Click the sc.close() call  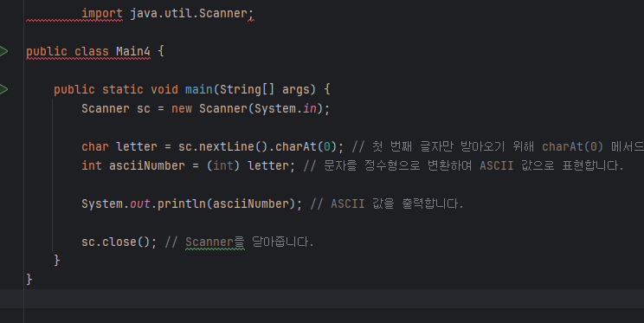click(x=116, y=242)
